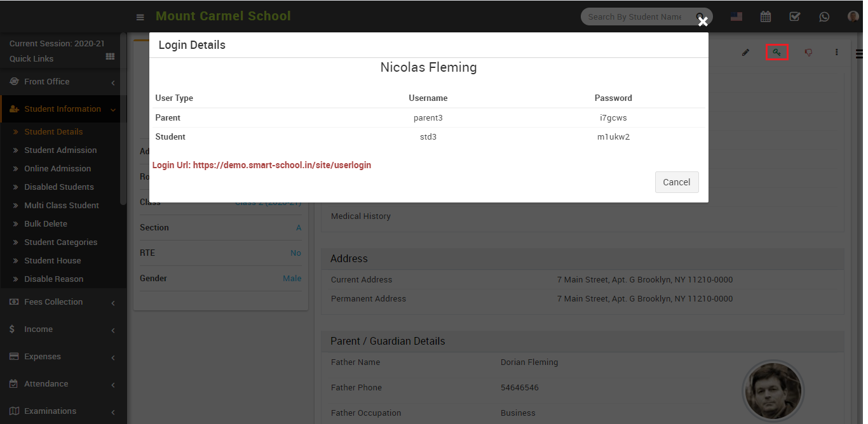868x424 pixels.
Task: Open the calendar icon in header
Action: click(x=766, y=17)
